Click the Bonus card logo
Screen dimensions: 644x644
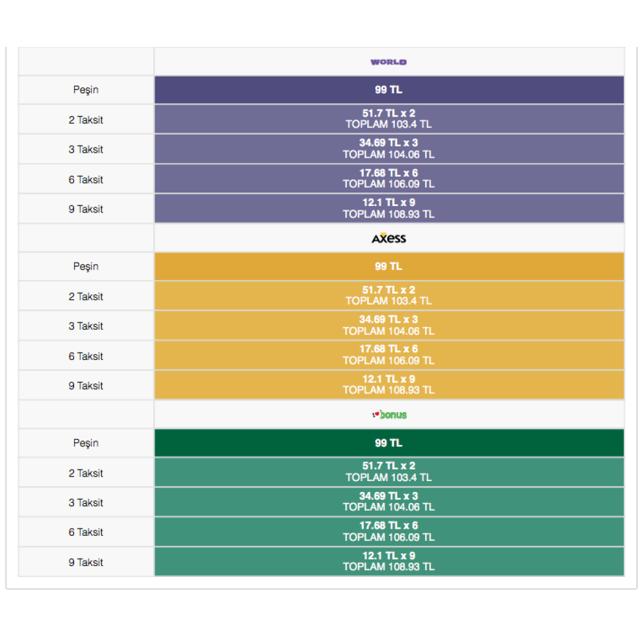tap(390, 415)
